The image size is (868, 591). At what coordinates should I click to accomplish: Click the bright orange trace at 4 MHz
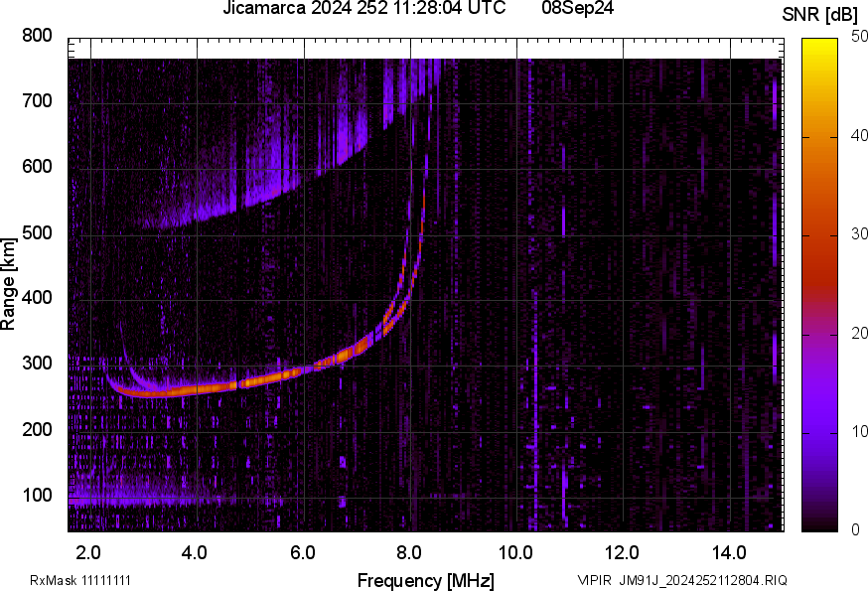[197, 388]
